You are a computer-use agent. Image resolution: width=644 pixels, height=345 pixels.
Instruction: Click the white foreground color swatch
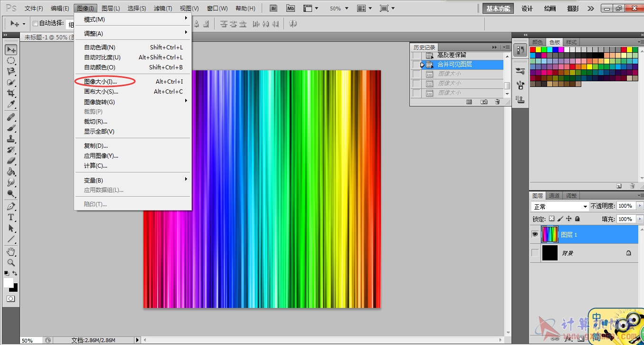coord(8,282)
